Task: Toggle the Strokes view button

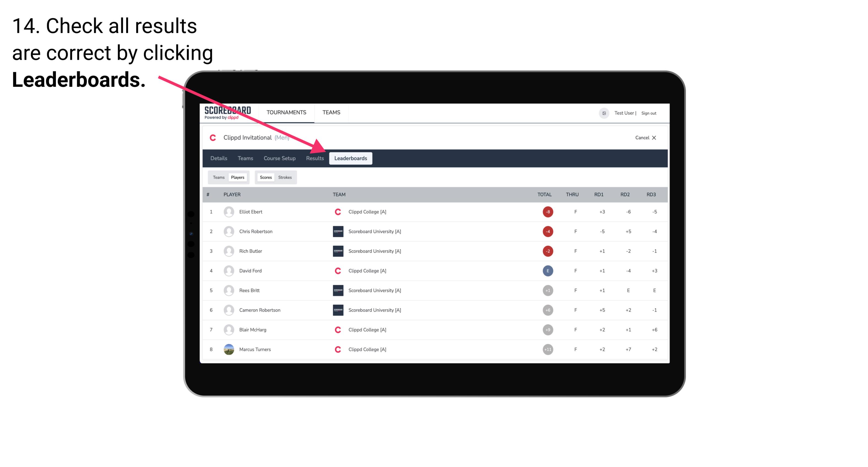Action: point(285,177)
